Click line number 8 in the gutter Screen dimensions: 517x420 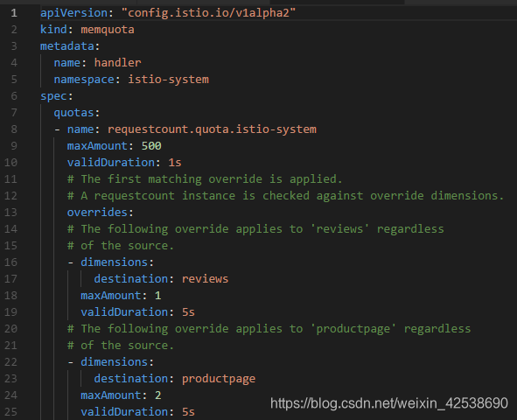(x=14, y=129)
